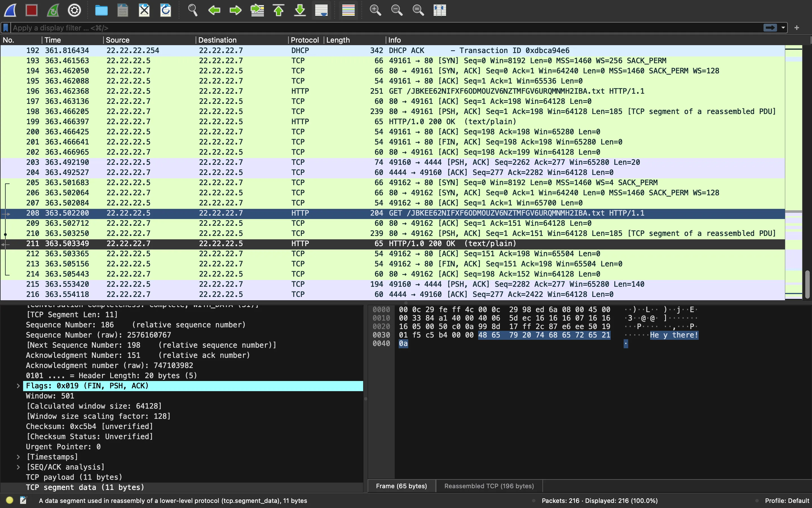Sort by the Protocol column header
Image resolution: width=812 pixels, height=508 pixels.
[306, 40]
